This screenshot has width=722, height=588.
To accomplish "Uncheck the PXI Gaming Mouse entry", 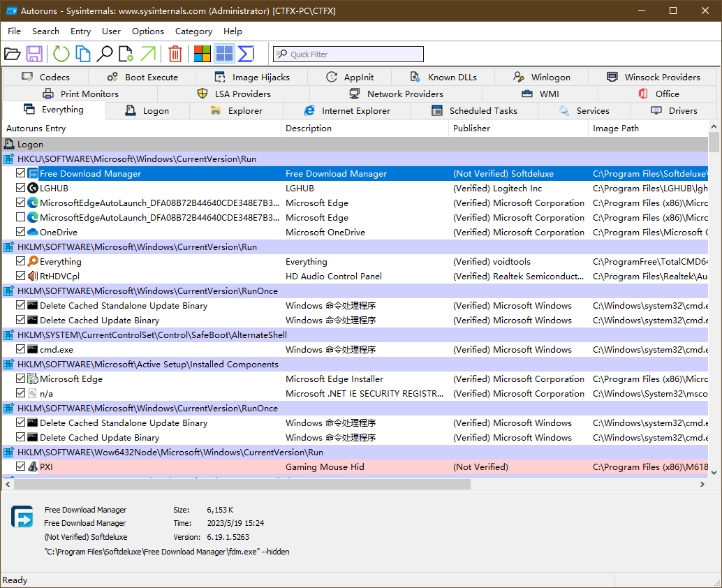I will point(20,466).
